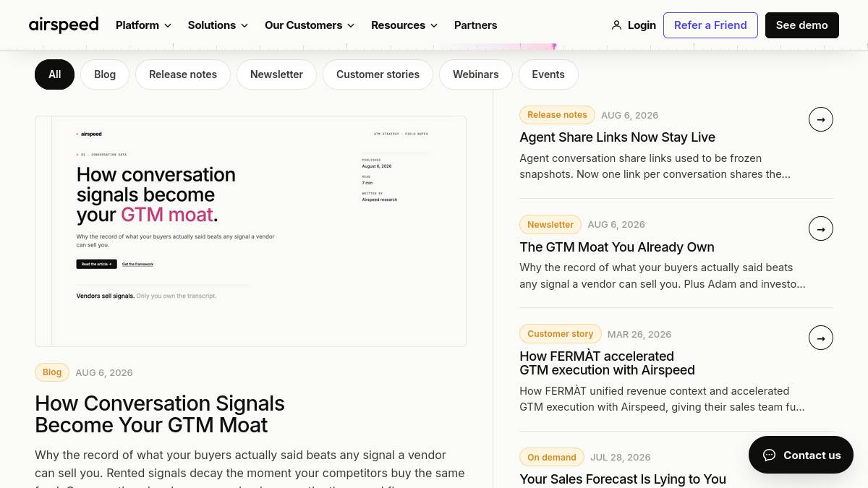The height and width of the screenshot is (488, 868).
Task: Filter by Webinars
Action: 475,74
